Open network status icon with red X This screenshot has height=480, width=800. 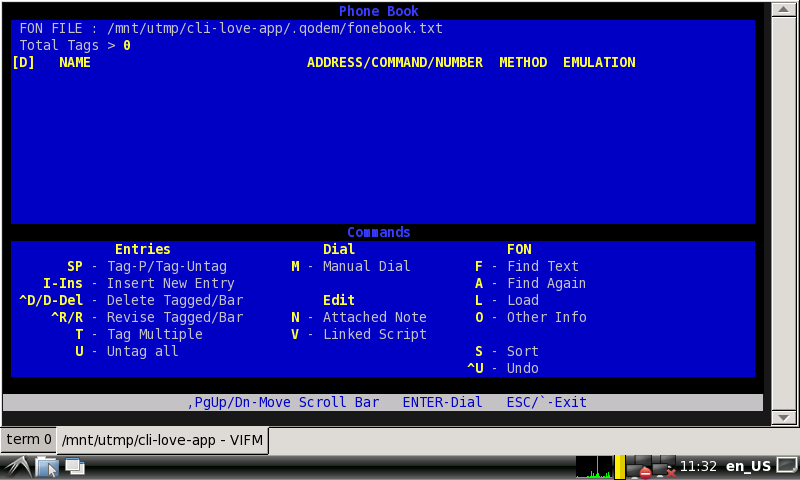click(664, 467)
